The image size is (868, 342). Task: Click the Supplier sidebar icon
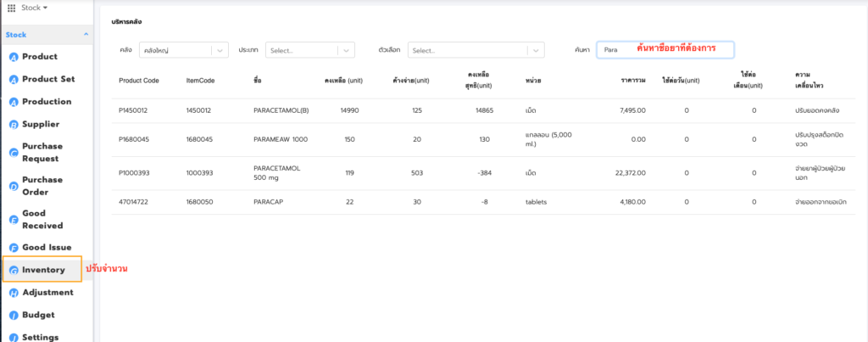pyautogui.click(x=14, y=125)
